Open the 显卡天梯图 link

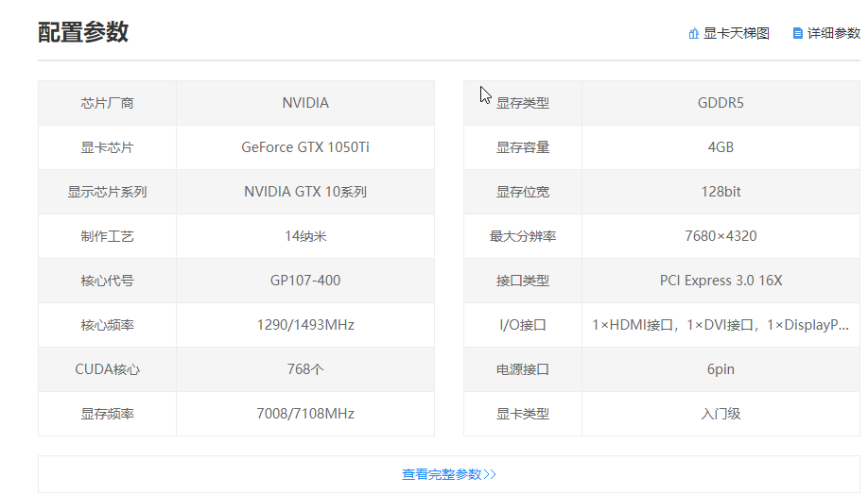737,34
